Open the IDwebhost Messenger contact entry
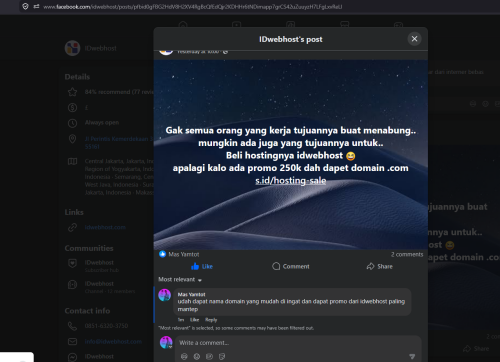Image resolution: width=500 pixels, height=362 pixels. coord(99,357)
